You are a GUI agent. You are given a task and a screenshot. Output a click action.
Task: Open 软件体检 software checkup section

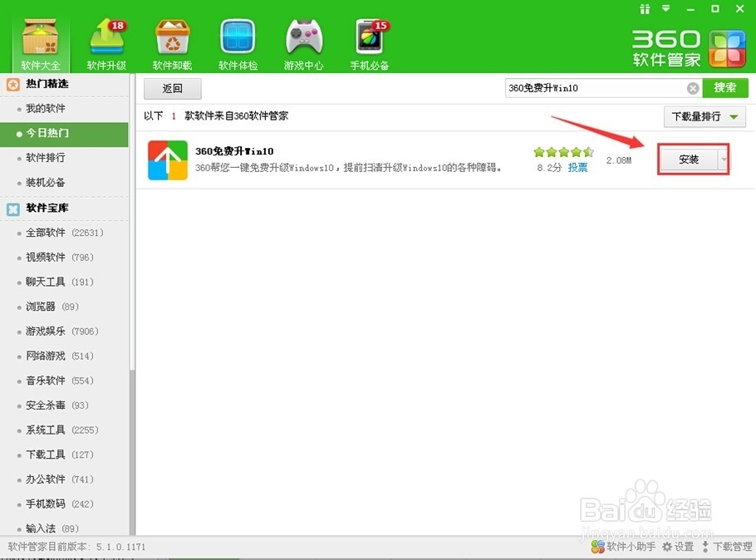coord(238,45)
